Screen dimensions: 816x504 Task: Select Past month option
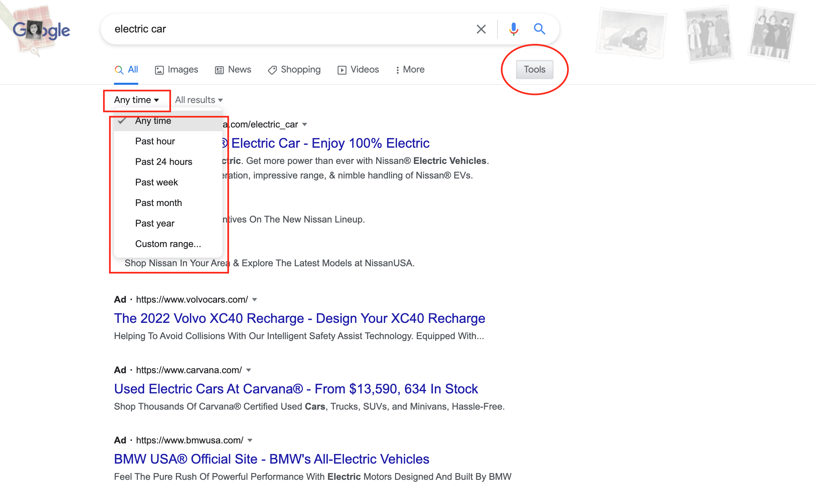(x=168, y=203)
